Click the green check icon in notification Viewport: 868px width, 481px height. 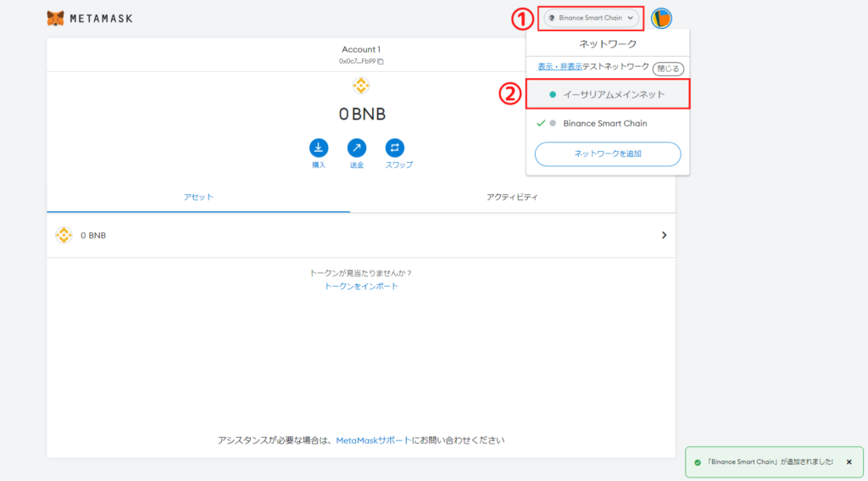click(698, 462)
